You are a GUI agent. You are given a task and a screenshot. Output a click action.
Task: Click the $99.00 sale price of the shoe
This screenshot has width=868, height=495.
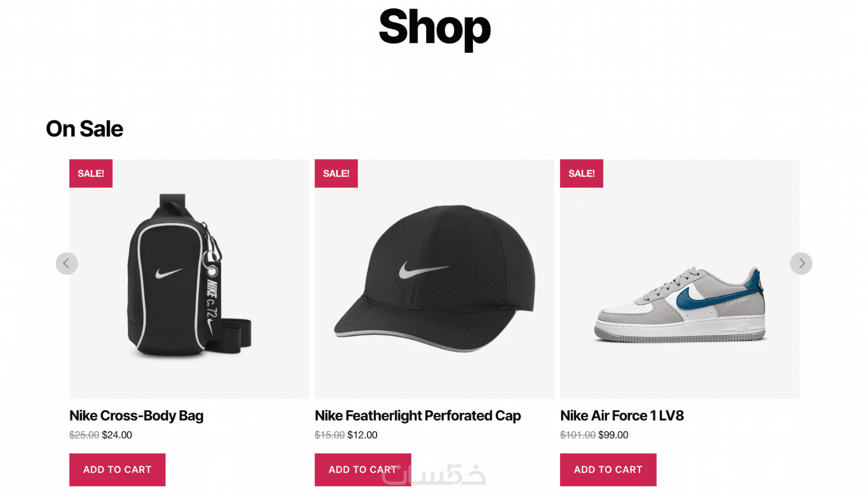pos(613,435)
